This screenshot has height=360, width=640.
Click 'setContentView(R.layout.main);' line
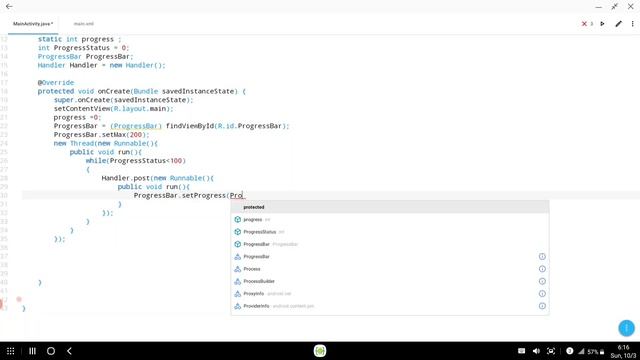113,109
